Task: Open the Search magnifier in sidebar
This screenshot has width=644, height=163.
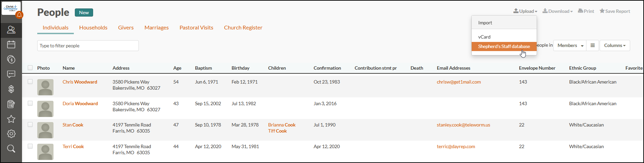Action: (x=11, y=148)
